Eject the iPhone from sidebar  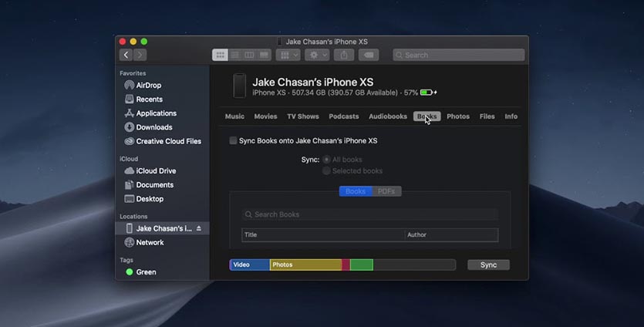[x=199, y=228]
